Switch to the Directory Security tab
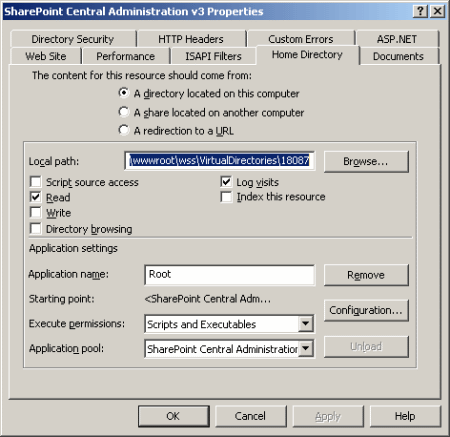The height and width of the screenshot is (437, 450). (73, 39)
